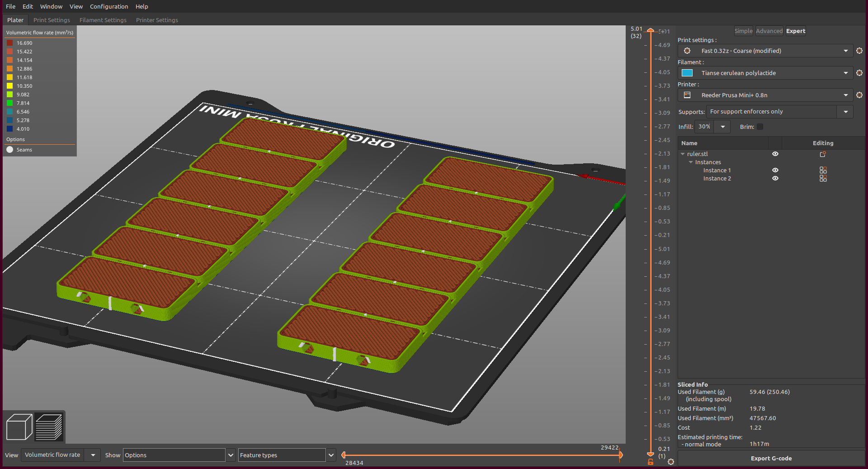This screenshot has width=868, height=469.
Task: Open object settings icon for ruler.stl
Action: tap(822, 154)
